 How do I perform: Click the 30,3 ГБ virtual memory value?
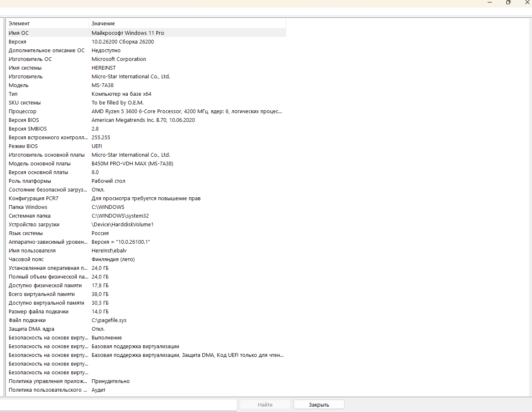[100, 303]
